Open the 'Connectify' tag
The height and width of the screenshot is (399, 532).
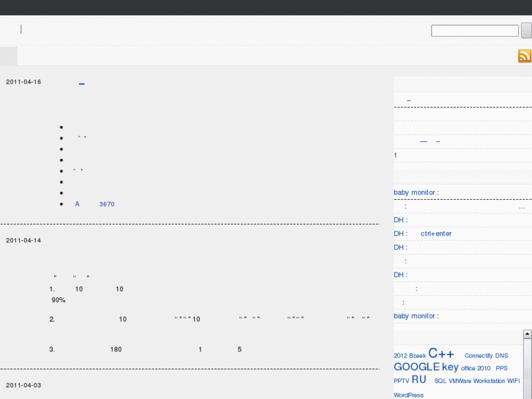(x=479, y=356)
